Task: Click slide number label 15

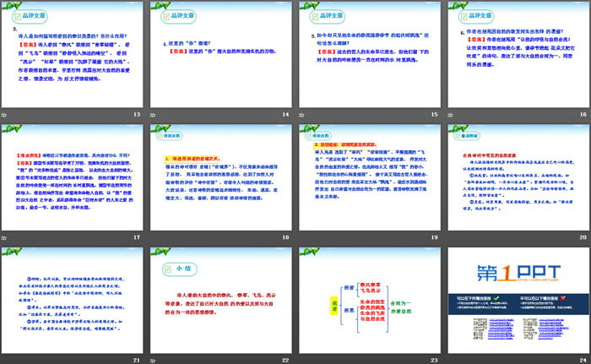Action: click(x=434, y=114)
